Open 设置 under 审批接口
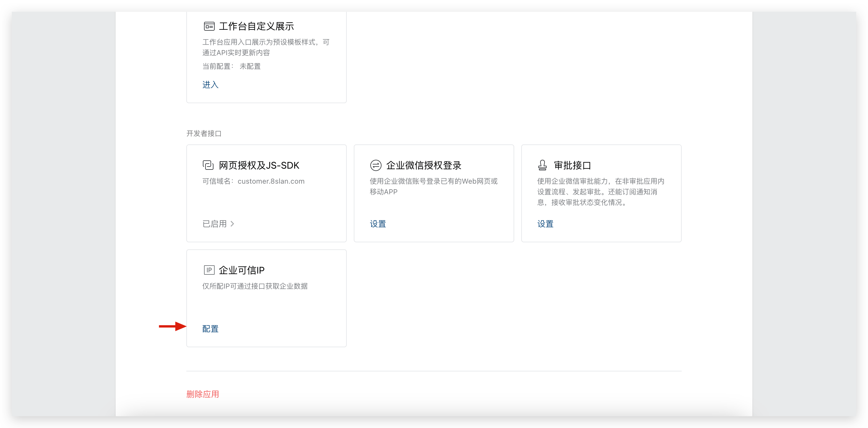 [545, 224]
